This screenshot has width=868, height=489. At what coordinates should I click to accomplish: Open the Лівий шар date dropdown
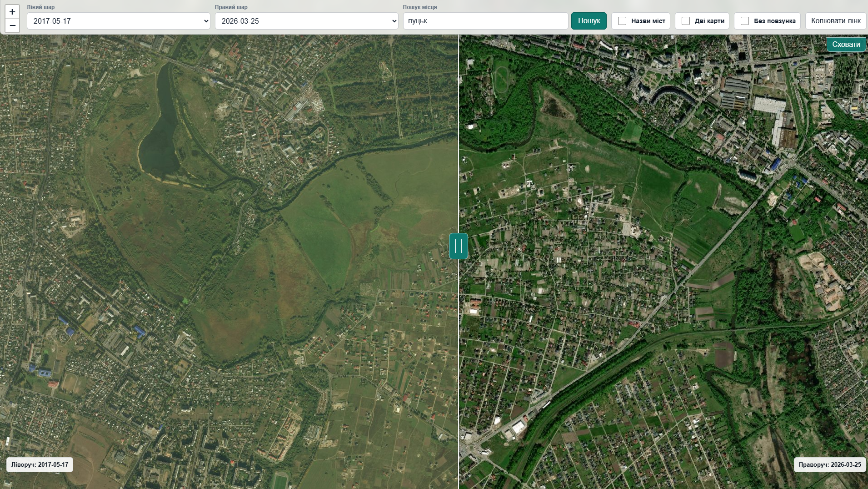119,21
